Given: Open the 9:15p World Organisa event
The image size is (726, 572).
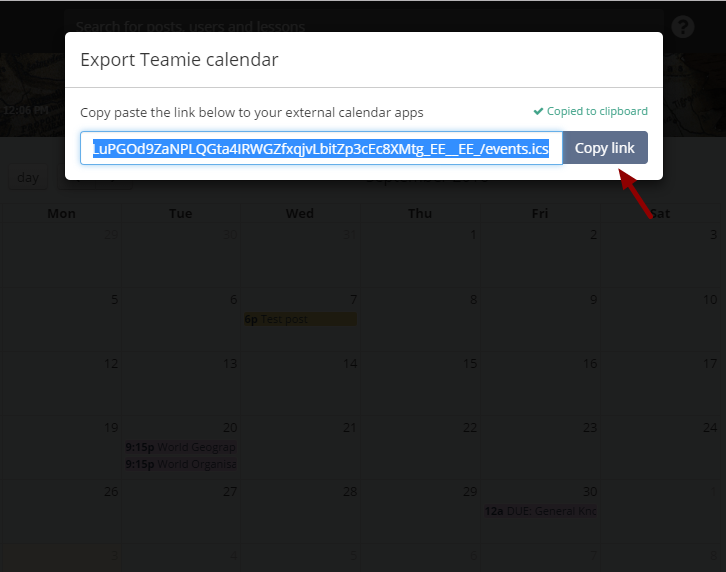Looking at the screenshot, I should tap(181, 464).
